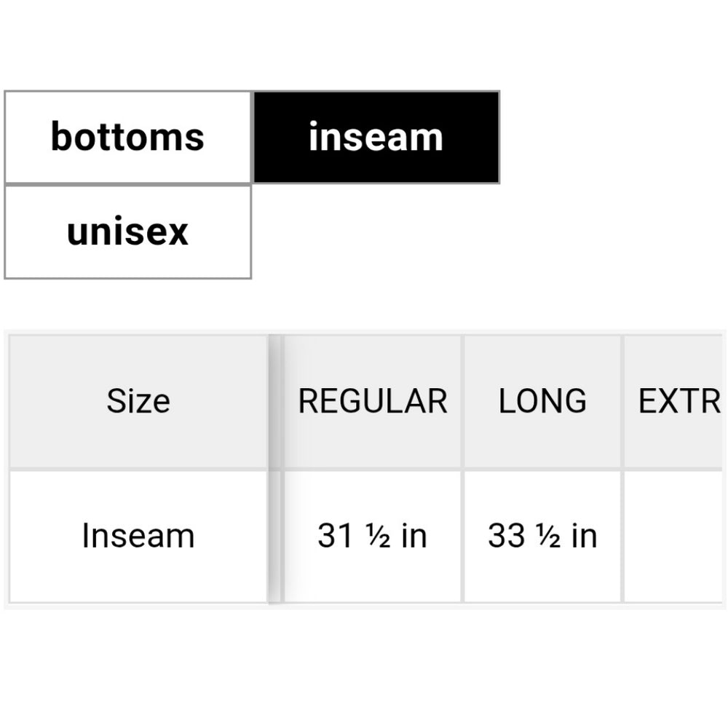Click the 33 ½ in measurement cell
The height and width of the screenshot is (728, 728).
click(x=542, y=537)
